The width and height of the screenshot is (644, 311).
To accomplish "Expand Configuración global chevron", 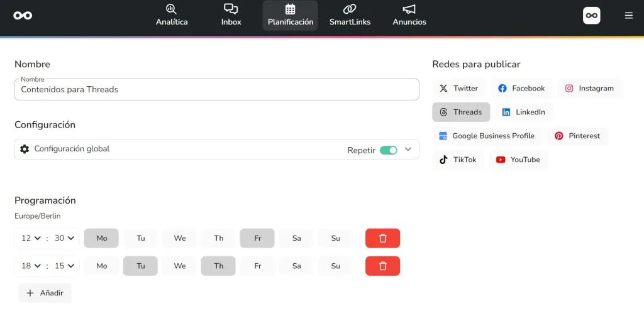I will click(x=408, y=150).
